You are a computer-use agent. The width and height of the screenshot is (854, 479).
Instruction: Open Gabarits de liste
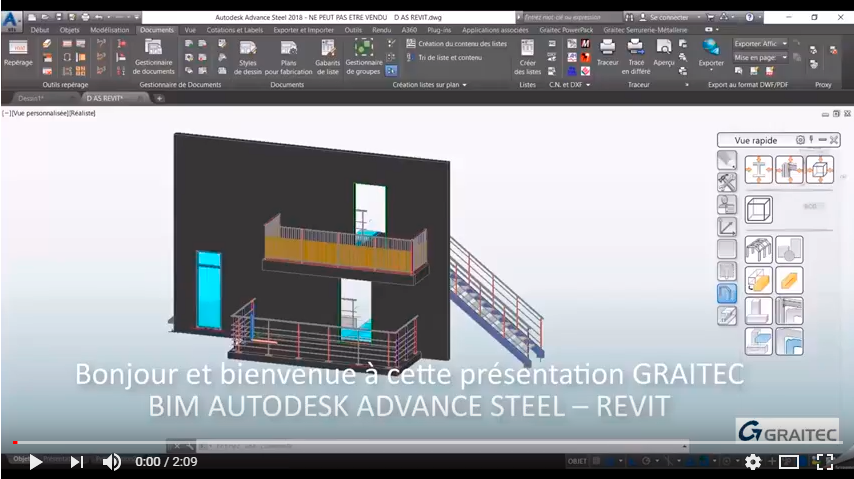pyautogui.click(x=327, y=57)
